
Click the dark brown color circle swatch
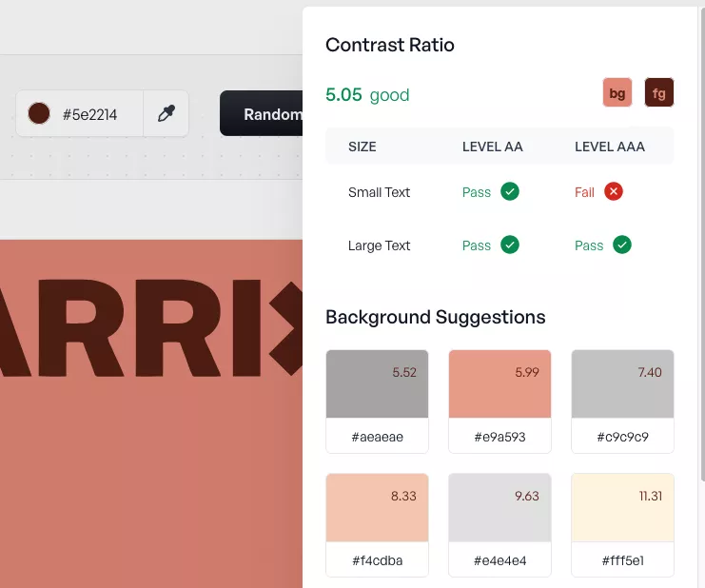pyautogui.click(x=39, y=113)
